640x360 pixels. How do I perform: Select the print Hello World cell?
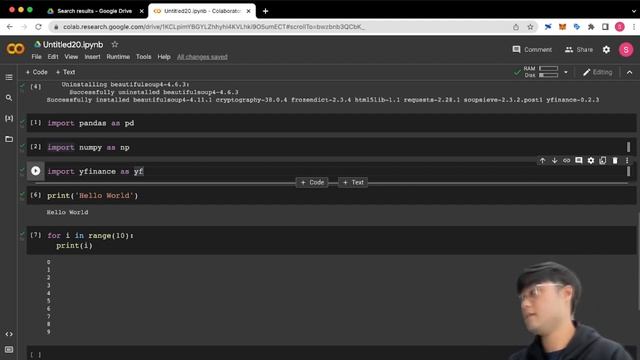(331, 196)
